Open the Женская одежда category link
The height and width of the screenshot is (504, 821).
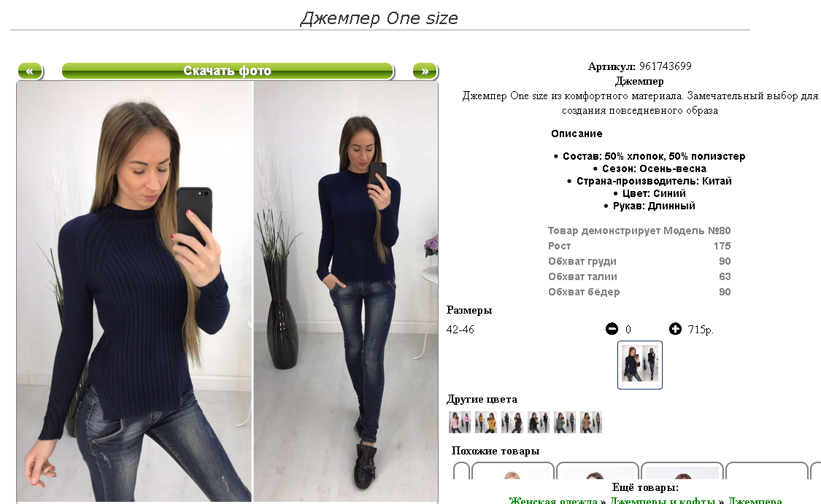553,500
